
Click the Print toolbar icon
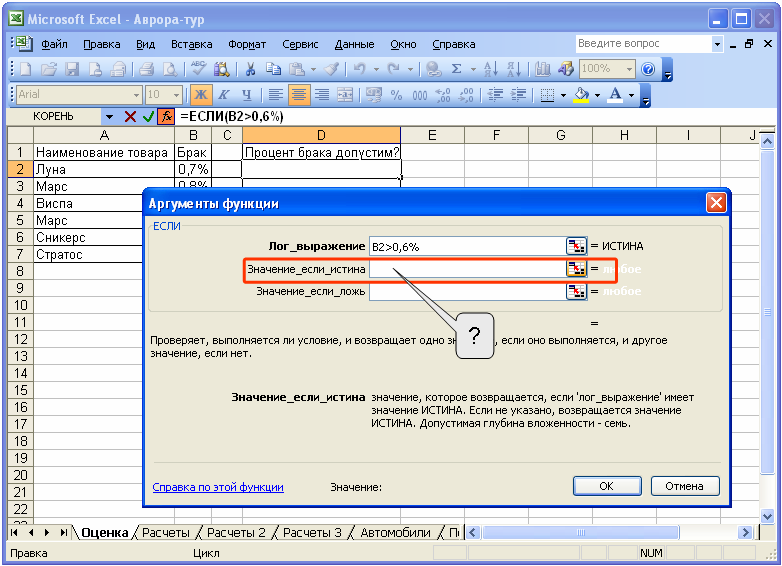(147, 69)
